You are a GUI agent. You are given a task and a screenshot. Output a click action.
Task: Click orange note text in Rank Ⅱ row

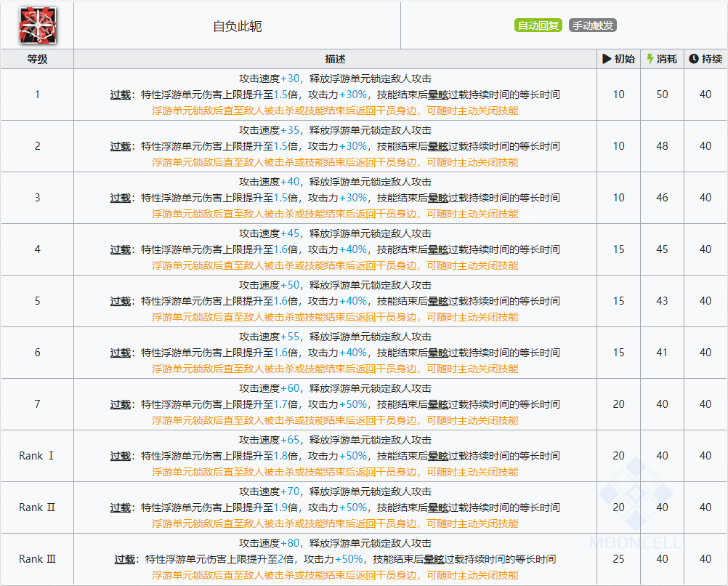(335, 523)
